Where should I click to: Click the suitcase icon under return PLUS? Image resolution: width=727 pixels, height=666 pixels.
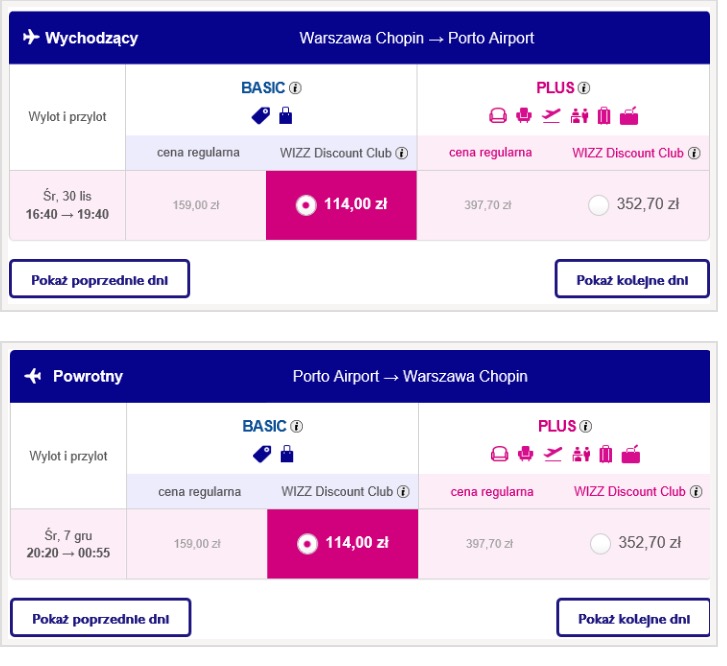(606, 454)
